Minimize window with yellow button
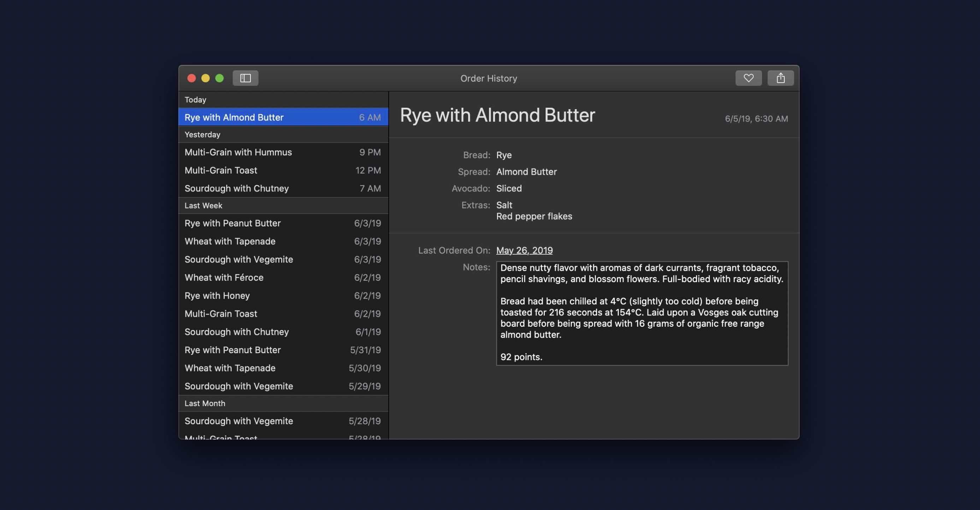 (206, 78)
